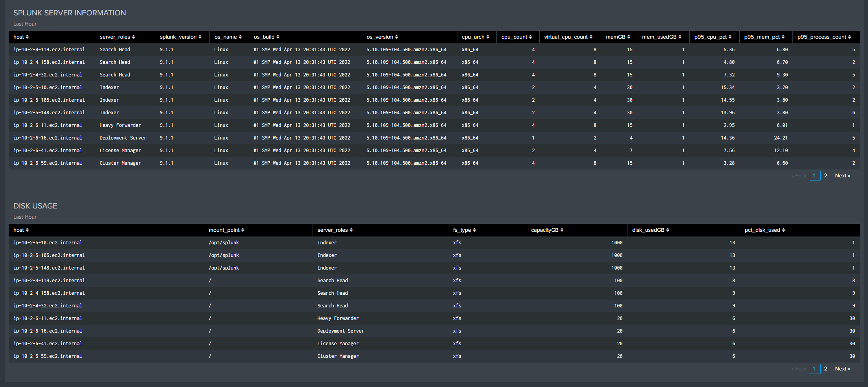Select host ip-10-2-5-105.ec2.internal in Disk Usage table
Image resolution: width=868 pixels, height=387 pixels.
(49, 255)
